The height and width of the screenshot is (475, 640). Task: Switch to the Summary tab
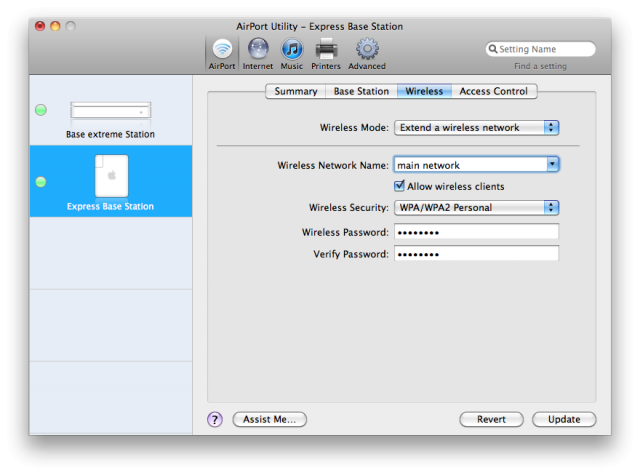coord(296,91)
